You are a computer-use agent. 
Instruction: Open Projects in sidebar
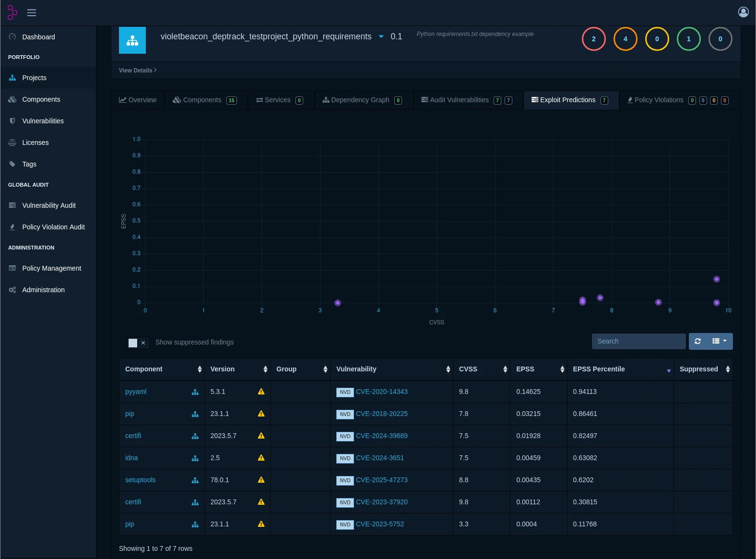[48, 78]
